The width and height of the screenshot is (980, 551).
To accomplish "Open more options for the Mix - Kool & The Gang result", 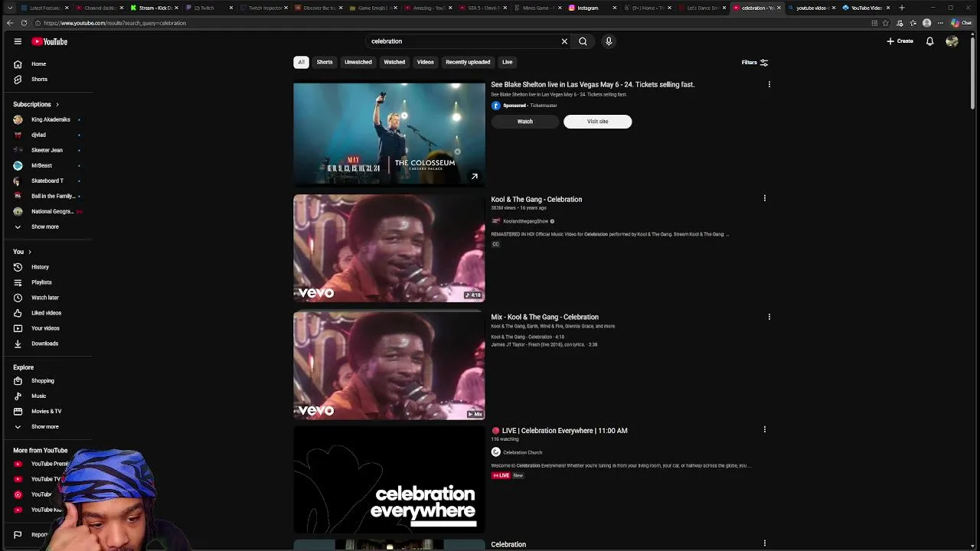I will tap(769, 317).
